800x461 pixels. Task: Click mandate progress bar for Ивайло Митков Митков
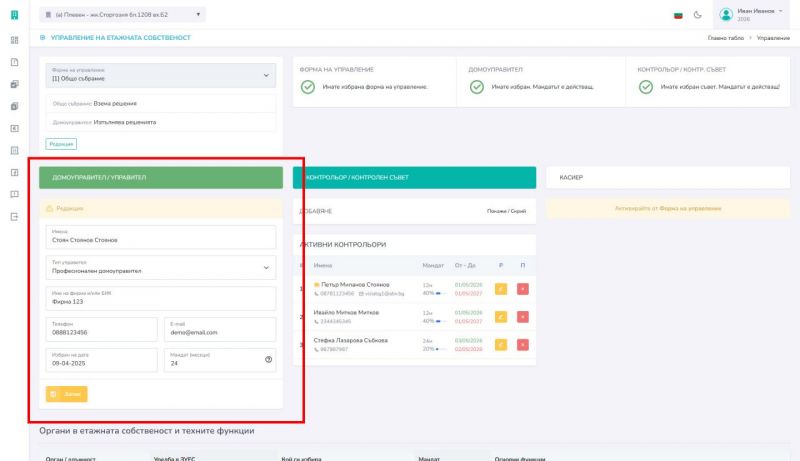441,321
